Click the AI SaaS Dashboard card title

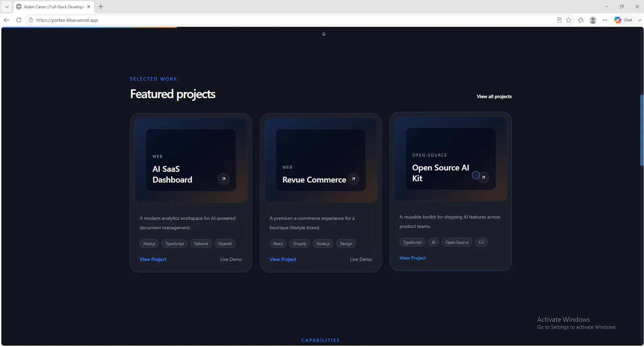172,175
